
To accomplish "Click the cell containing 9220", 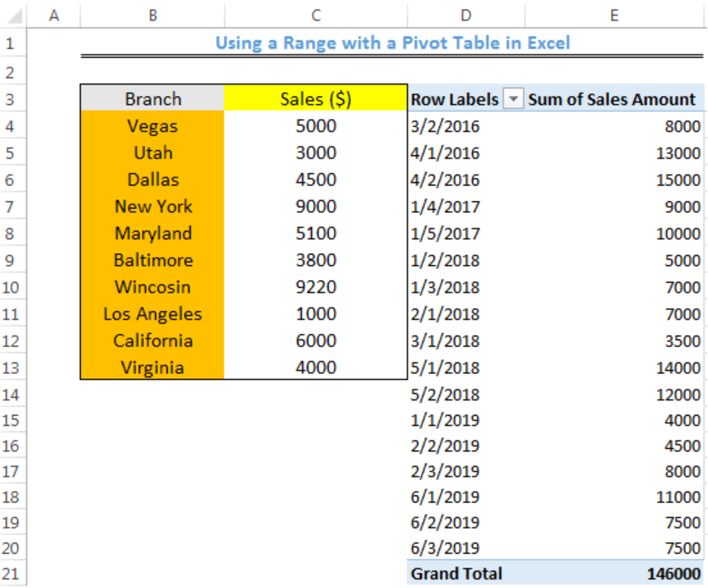I will tap(315, 286).
